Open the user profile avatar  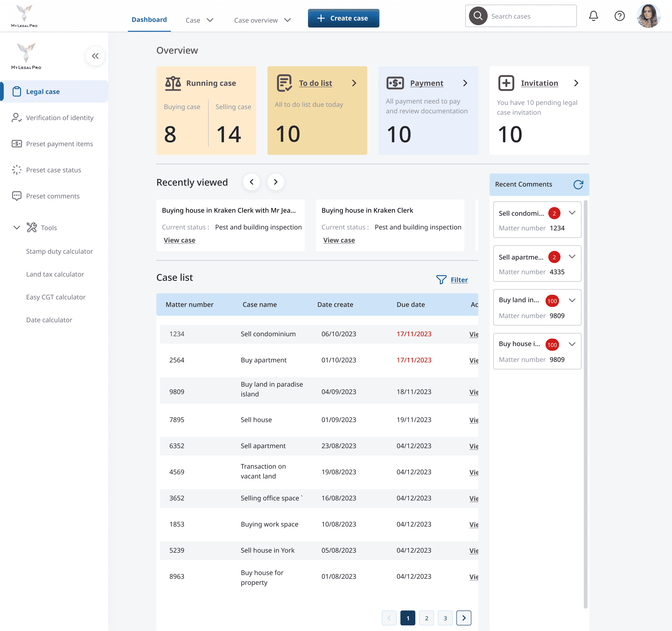pos(648,16)
